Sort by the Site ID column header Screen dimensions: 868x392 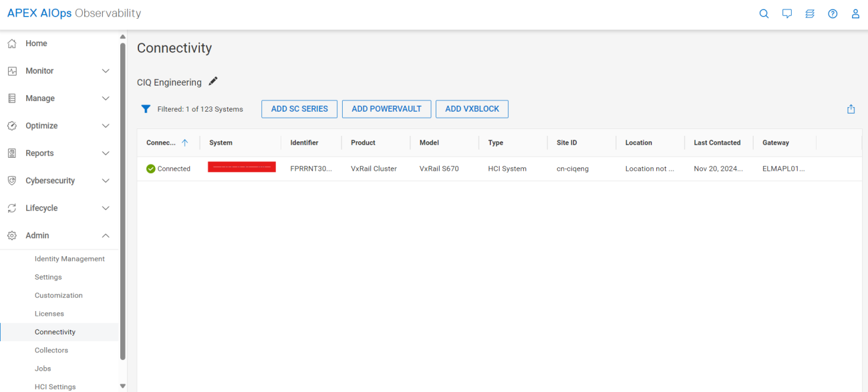pyautogui.click(x=567, y=142)
